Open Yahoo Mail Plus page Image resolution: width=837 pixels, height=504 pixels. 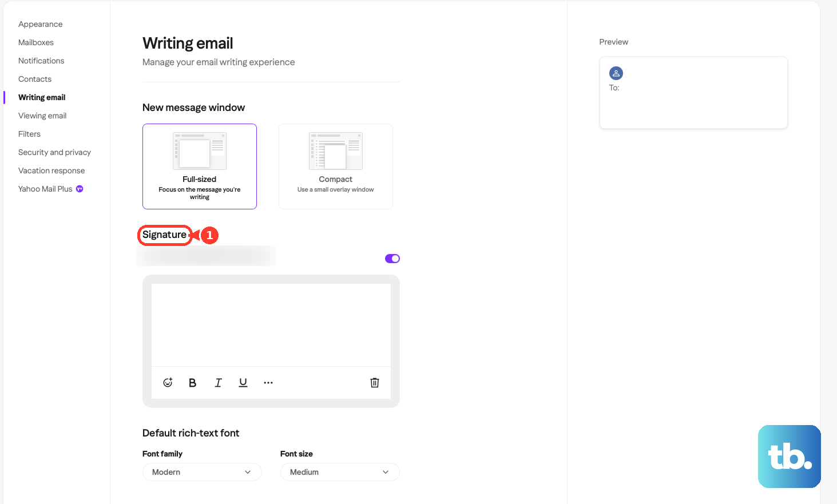(x=45, y=189)
